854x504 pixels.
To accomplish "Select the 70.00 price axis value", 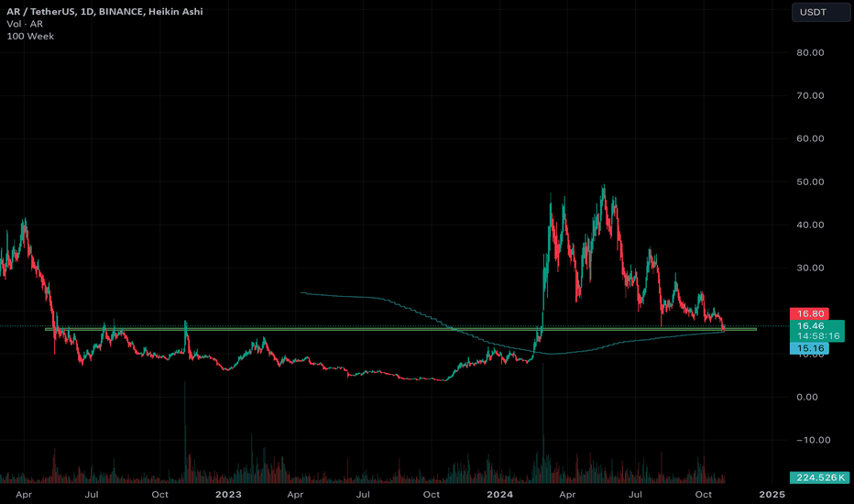I will point(810,96).
